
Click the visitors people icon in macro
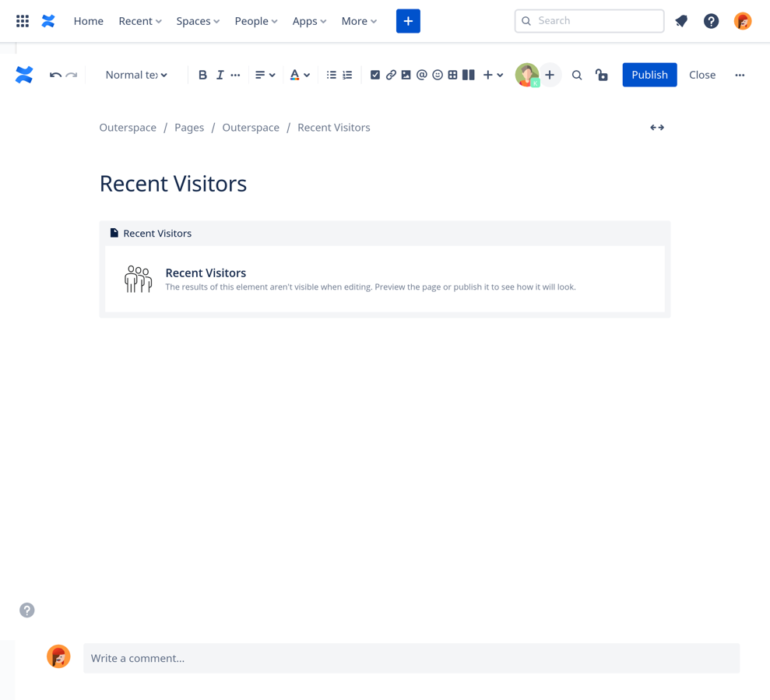(138, 279)
